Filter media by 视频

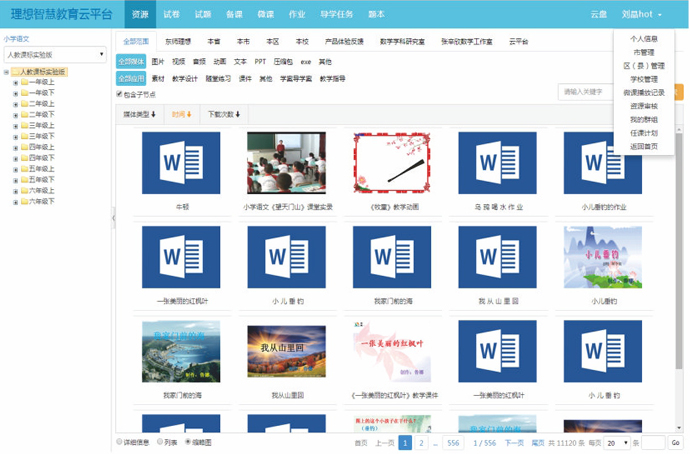tap(178, 62)
